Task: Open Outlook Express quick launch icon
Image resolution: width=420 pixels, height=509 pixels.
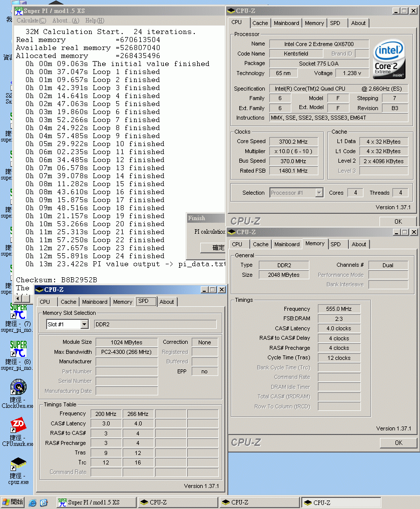Action: point(44,502)
